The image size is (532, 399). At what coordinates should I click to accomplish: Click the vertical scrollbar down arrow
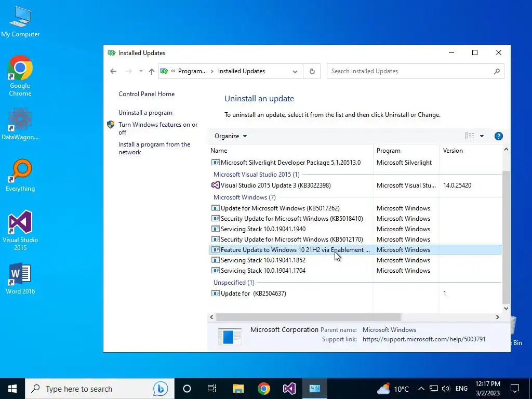[506, 308]
